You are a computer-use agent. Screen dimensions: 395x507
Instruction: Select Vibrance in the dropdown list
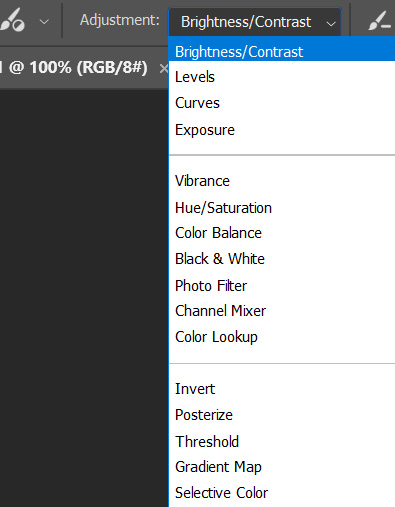(282, 181)
